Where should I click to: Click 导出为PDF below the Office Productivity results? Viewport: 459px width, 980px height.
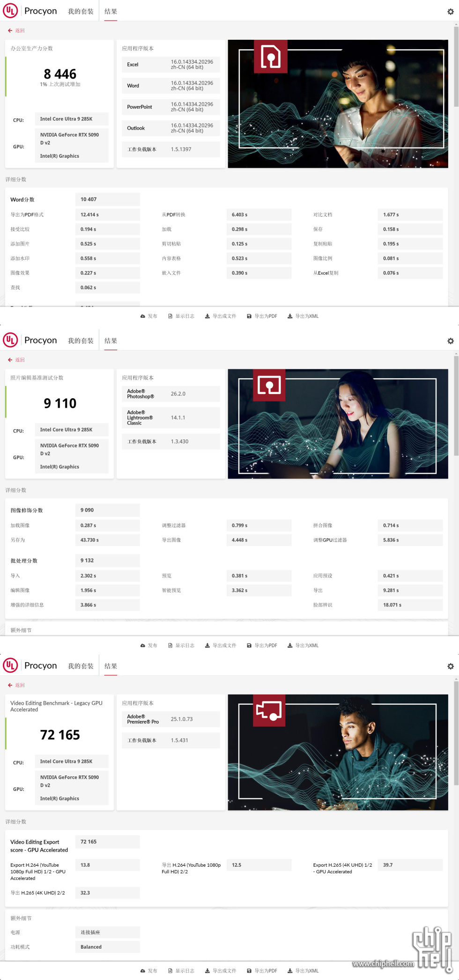tap(262, 316)
